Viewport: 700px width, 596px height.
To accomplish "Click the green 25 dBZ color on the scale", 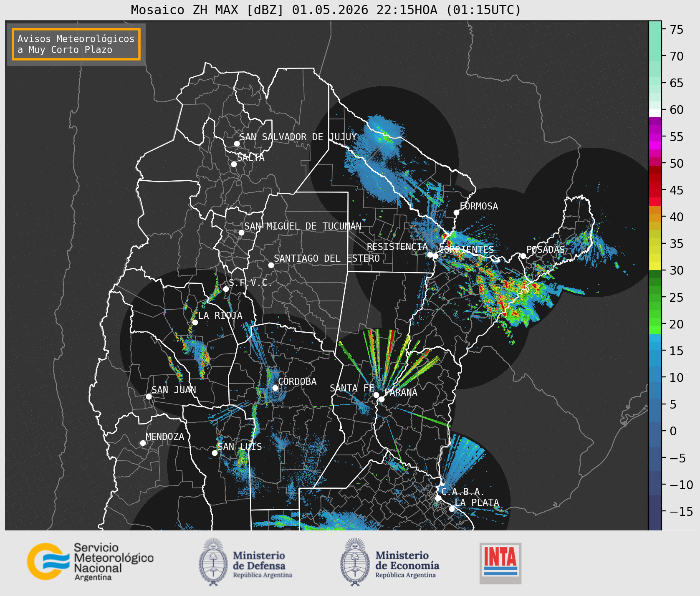I will tap(655, 298).
